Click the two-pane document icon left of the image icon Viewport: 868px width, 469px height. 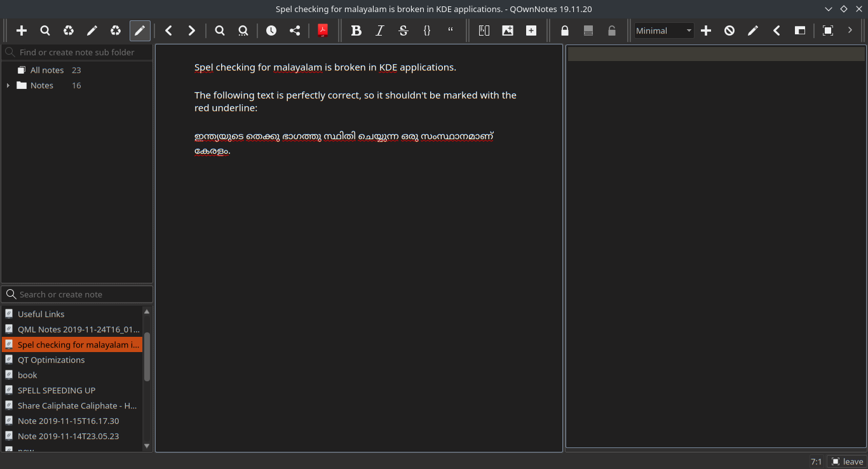point(484,31)
